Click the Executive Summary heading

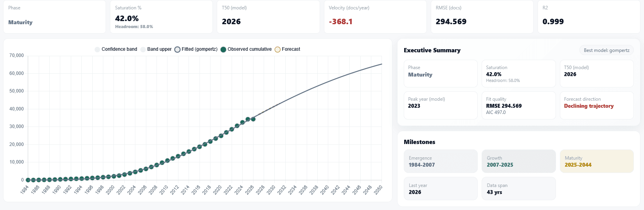point(432,50)
